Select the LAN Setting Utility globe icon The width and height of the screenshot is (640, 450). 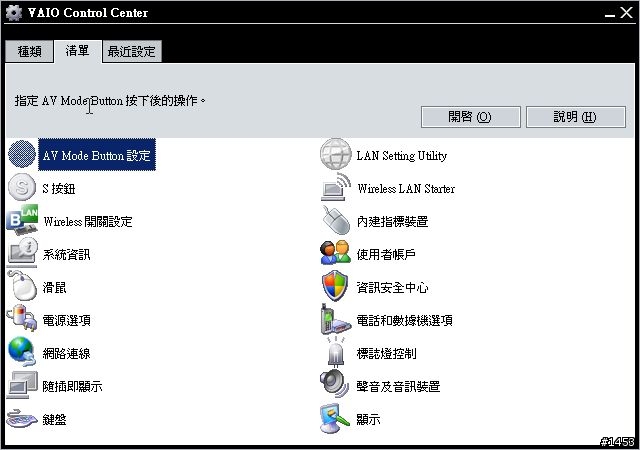tap(336, 154)
